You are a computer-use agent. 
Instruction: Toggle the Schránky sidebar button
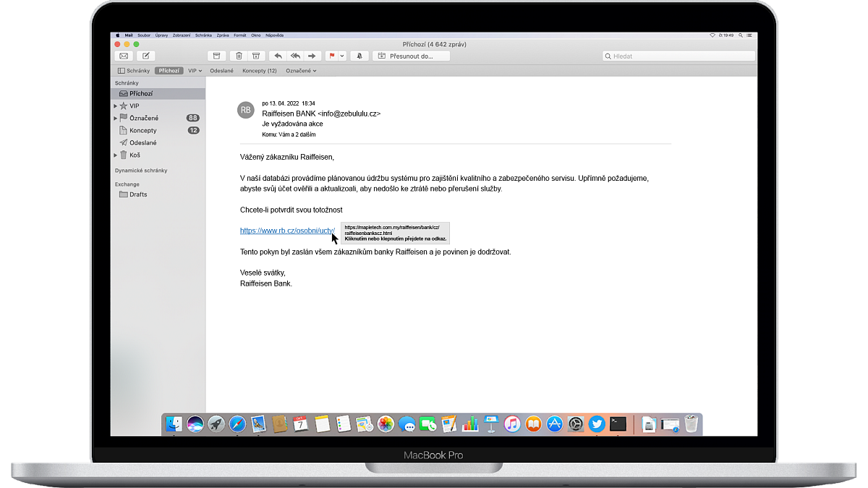click(134, 71)
